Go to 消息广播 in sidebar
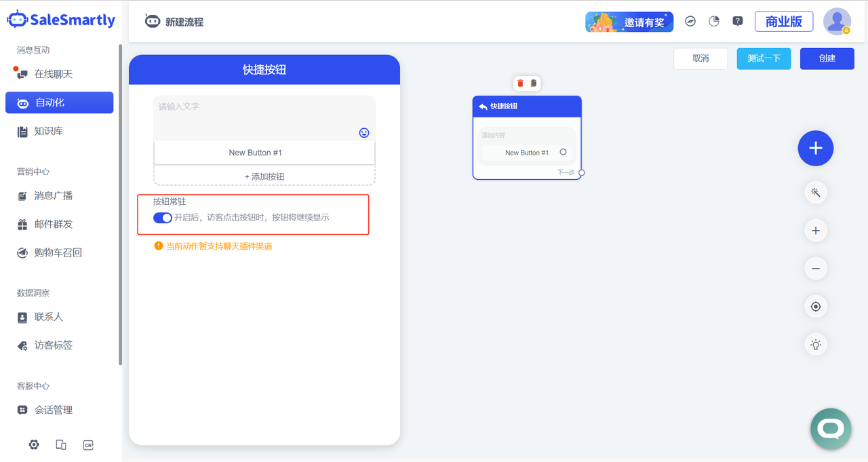The image size is (868, 462). click(x=53, y=196)
